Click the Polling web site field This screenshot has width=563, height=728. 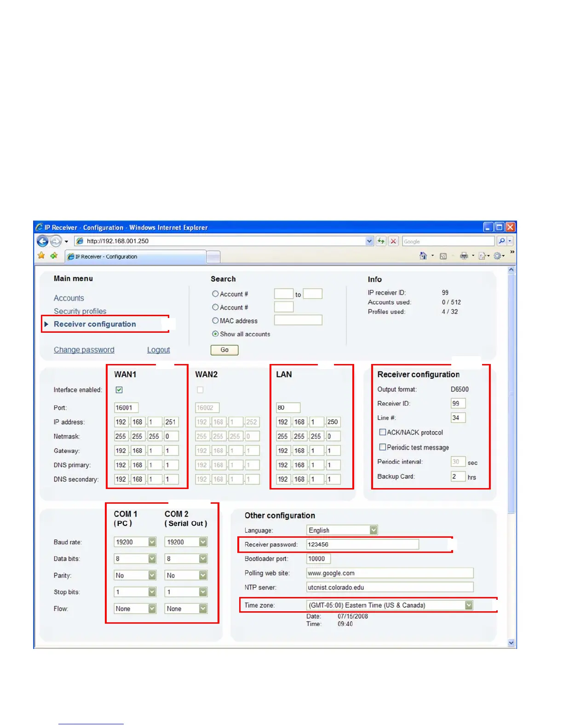390,573
